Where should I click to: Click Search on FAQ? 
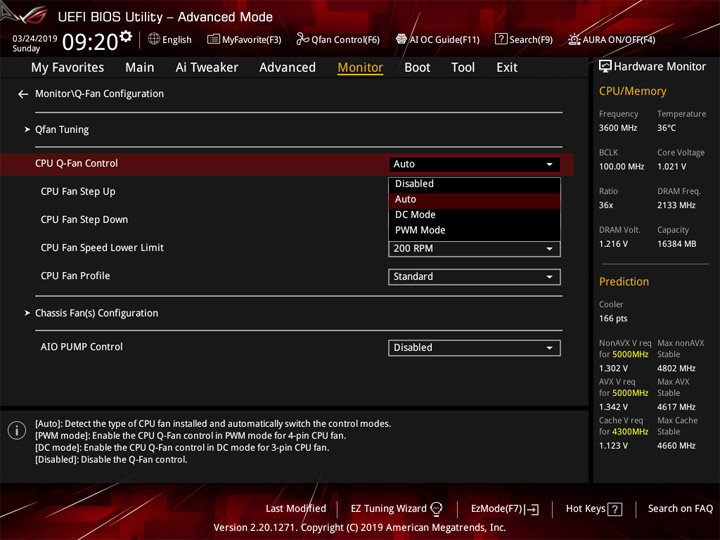680,509
